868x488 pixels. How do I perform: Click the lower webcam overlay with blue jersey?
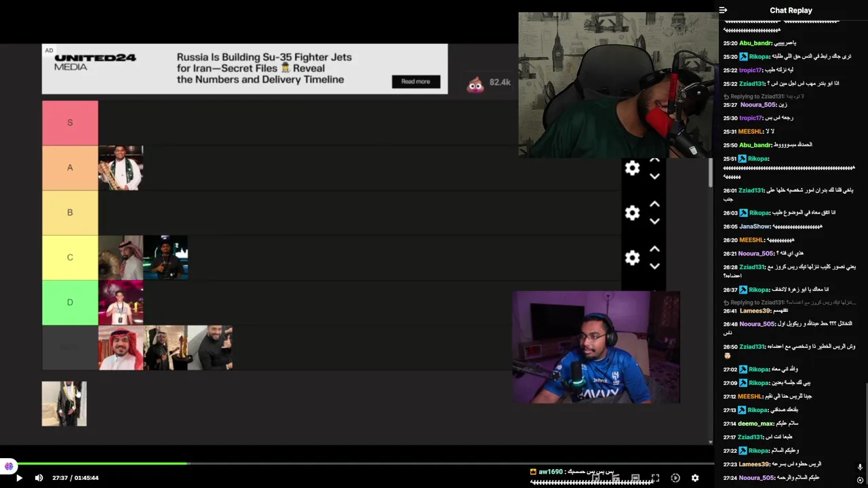click(596, 347)
